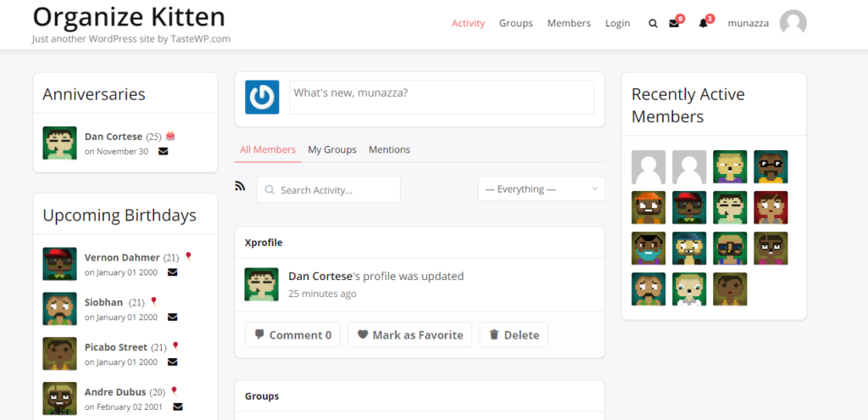Open the search magnifier icon in header
Viewport: 868px width, 420px height.
(x=654, y=24)
